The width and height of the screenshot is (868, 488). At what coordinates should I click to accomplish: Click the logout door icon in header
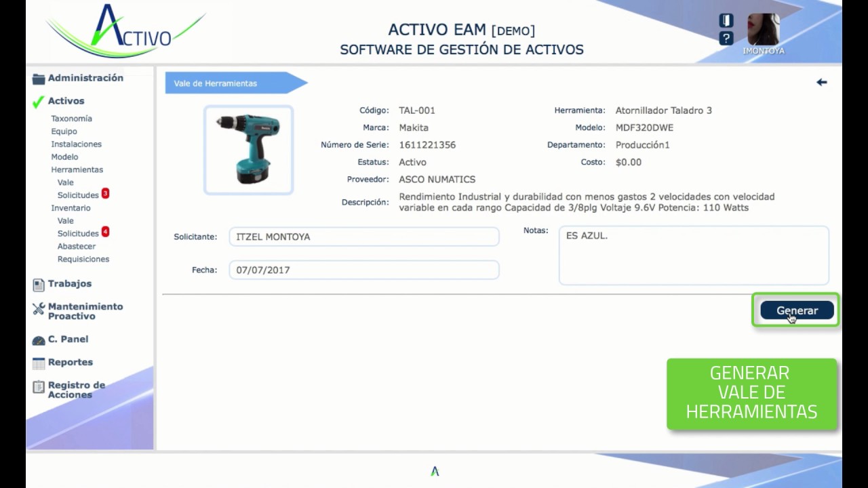(726, 21)
